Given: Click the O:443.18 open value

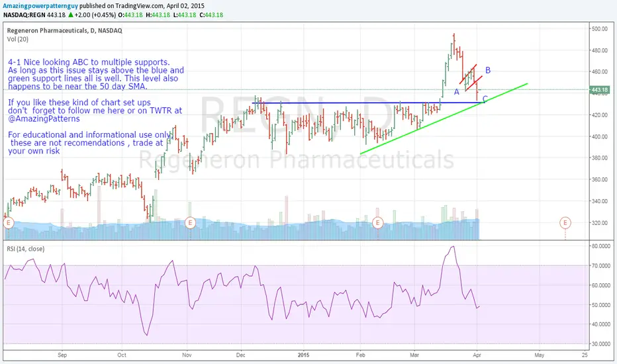Looking at the screenshot, I should [130, 15].
